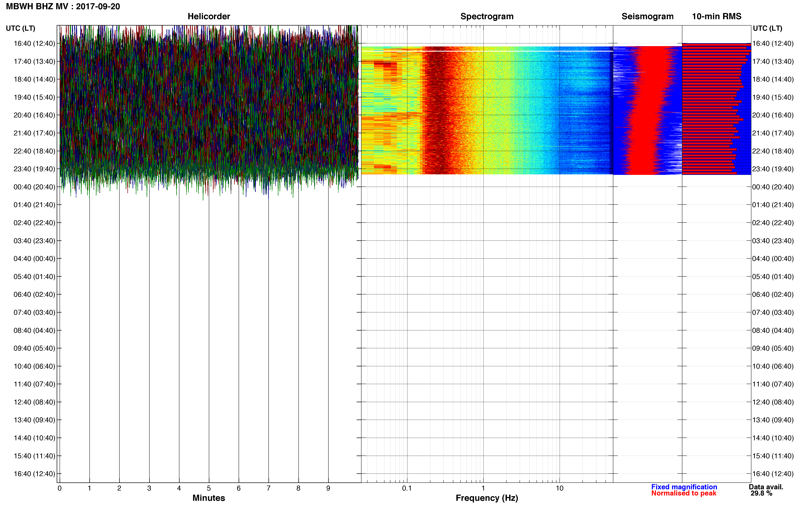Click the left 18:40 (14:40) time label
The width and height of the screenshot is (812, 508).
pos(34,79)
